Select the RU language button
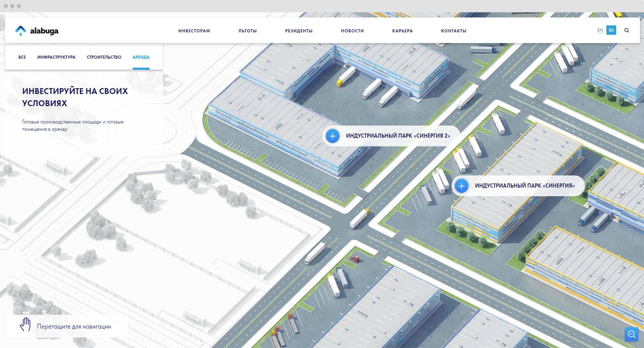This screenshot has height=348, width=644. pos(611,30)
